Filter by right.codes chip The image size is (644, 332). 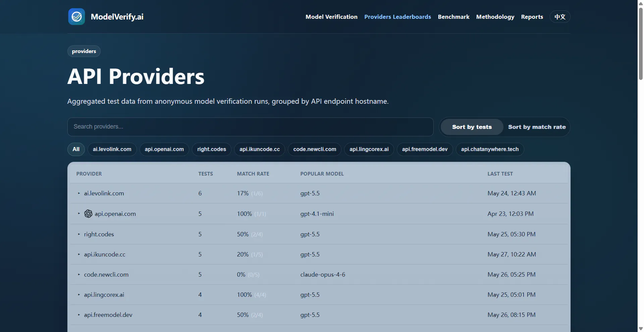tap(212, 149)
